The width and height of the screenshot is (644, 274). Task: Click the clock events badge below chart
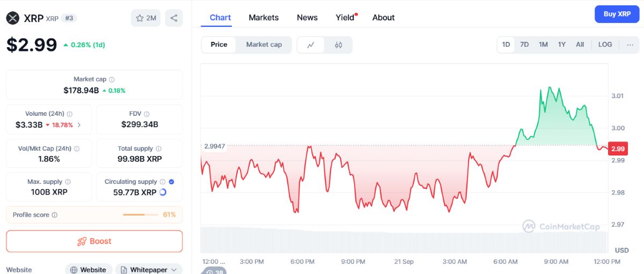click(214, 271)
